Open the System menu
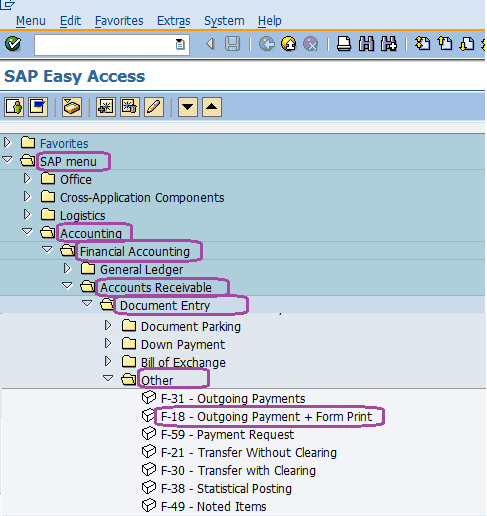Screen dimensions: 487x516 224,21
